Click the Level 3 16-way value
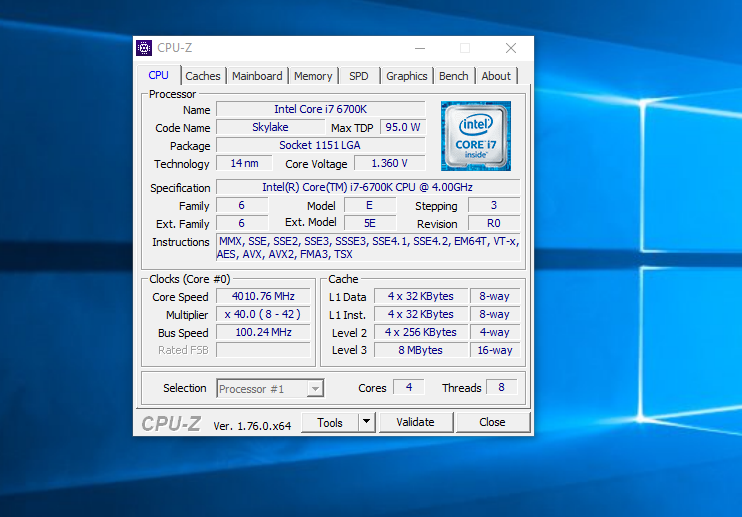Viewport: 742px width, 517px height. 495,350
